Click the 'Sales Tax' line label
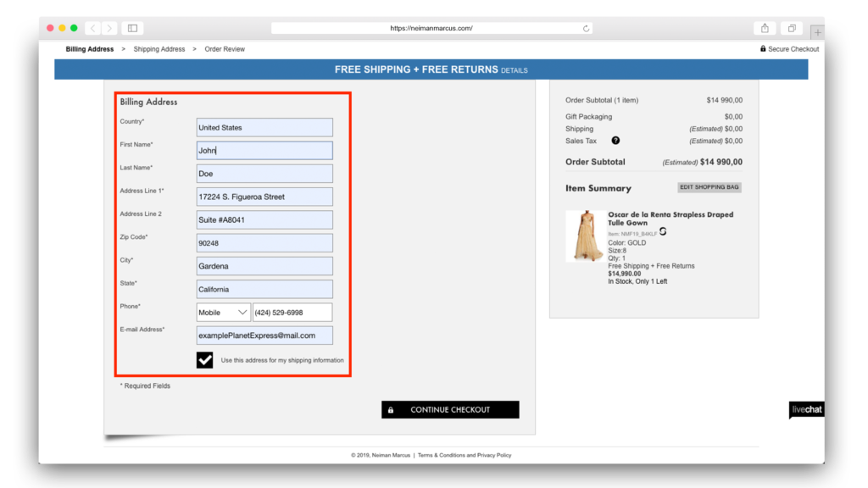 coord(581,141)
